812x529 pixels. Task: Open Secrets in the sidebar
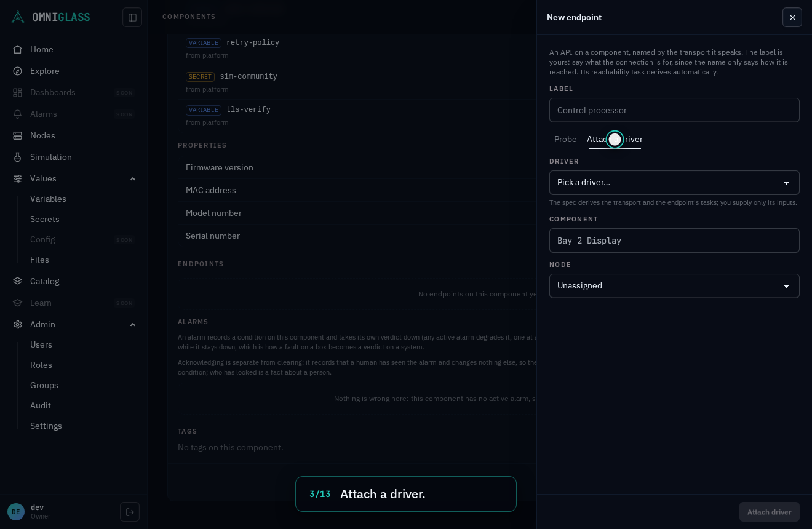click(45, 219)
